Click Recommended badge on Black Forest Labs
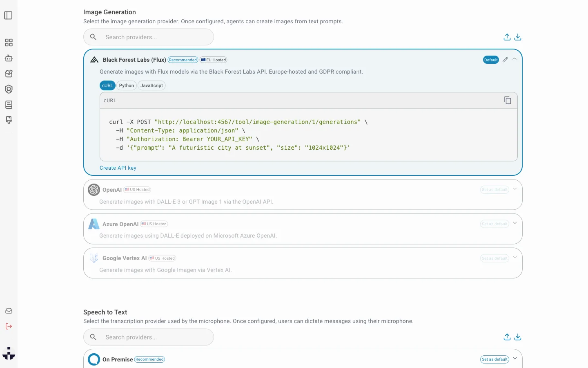Image resolution: width=588 pixels, height=368 pixels. pos(183,60)
